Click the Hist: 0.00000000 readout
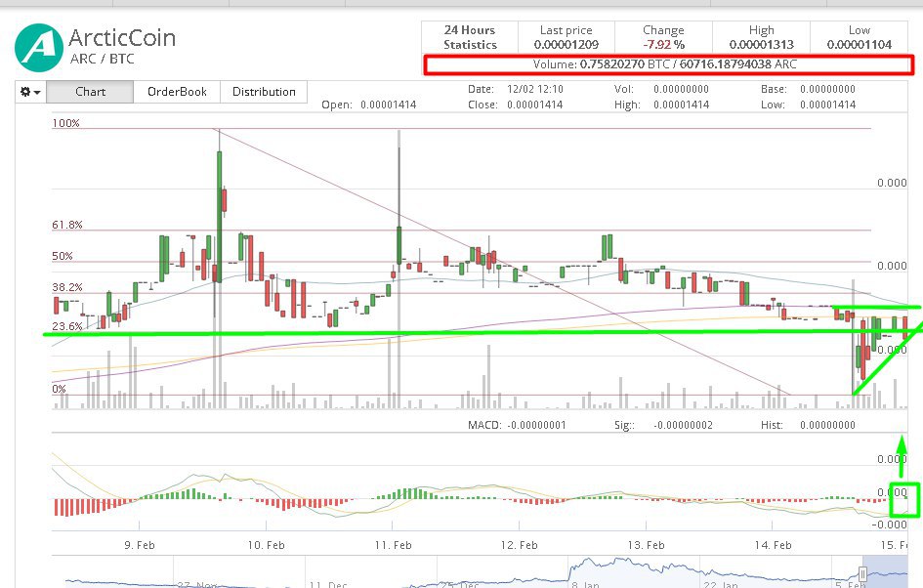Screen dimensions: 923x588 click(x=808, y=425)
